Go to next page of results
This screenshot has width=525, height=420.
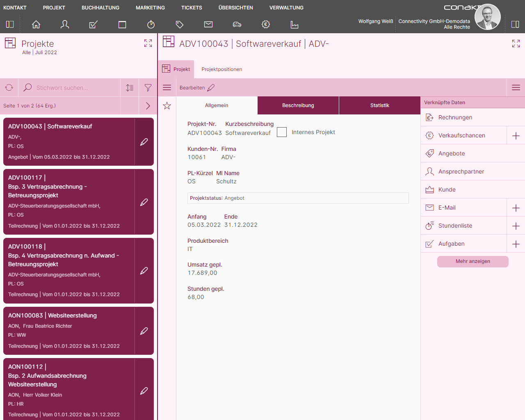pyautogui.click(x=148, y=106)
